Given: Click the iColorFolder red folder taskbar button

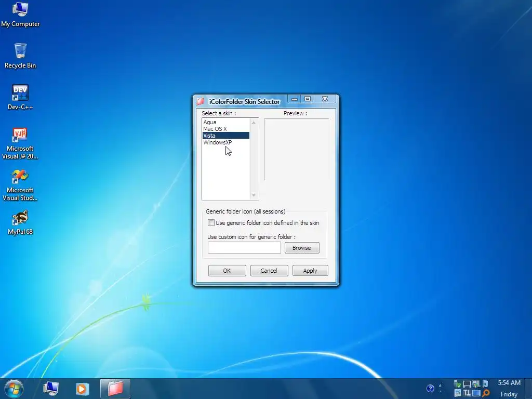Looking at the screenshot, I should click(x=115, y=389).
